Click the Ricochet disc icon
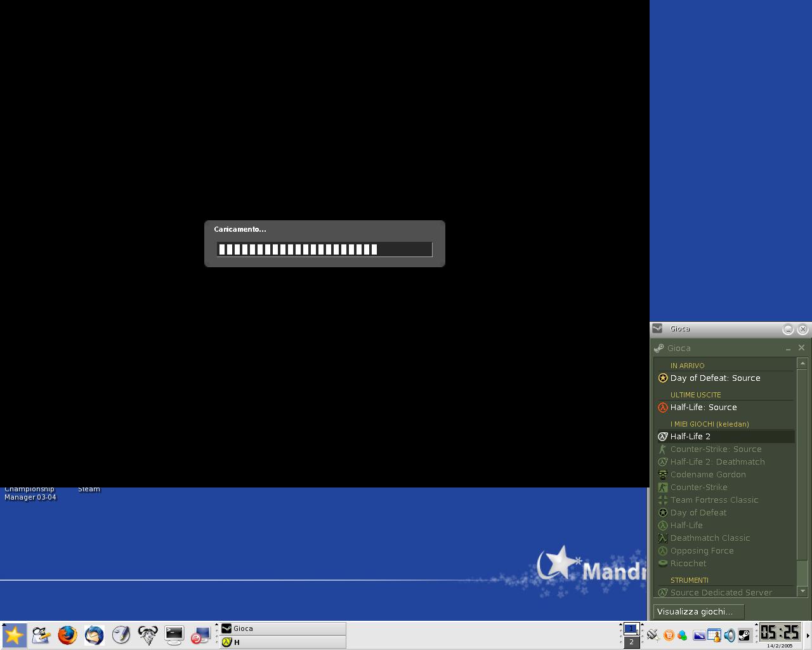812x650 pixels. point(663,563)
